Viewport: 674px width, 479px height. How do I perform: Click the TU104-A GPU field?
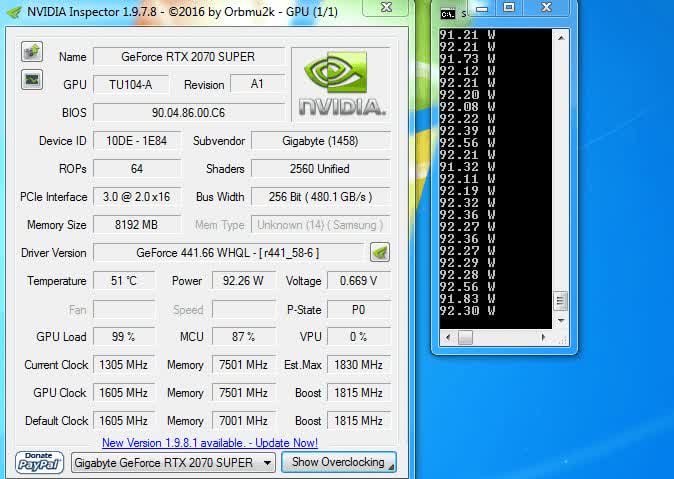(131, 85)
